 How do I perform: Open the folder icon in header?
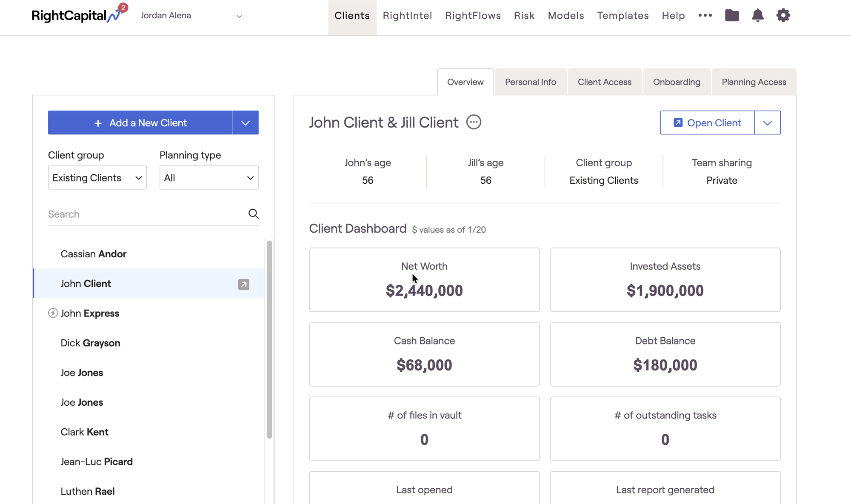point(732,15)
